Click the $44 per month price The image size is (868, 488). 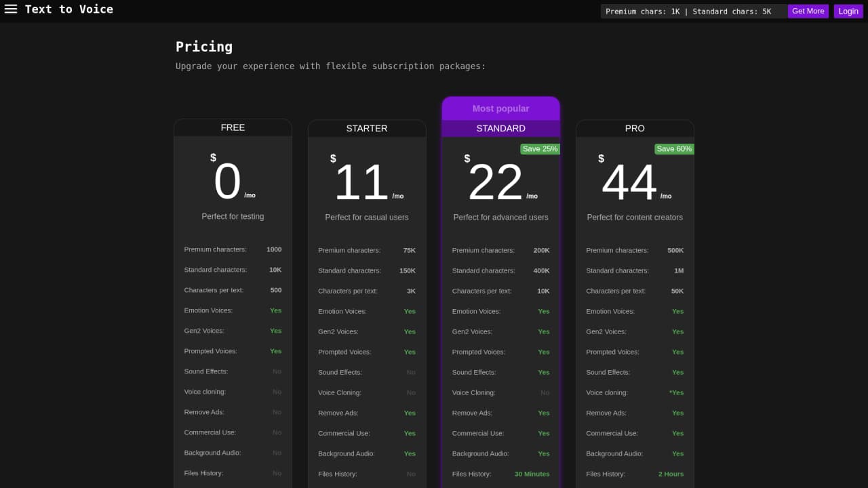[635, 180]
